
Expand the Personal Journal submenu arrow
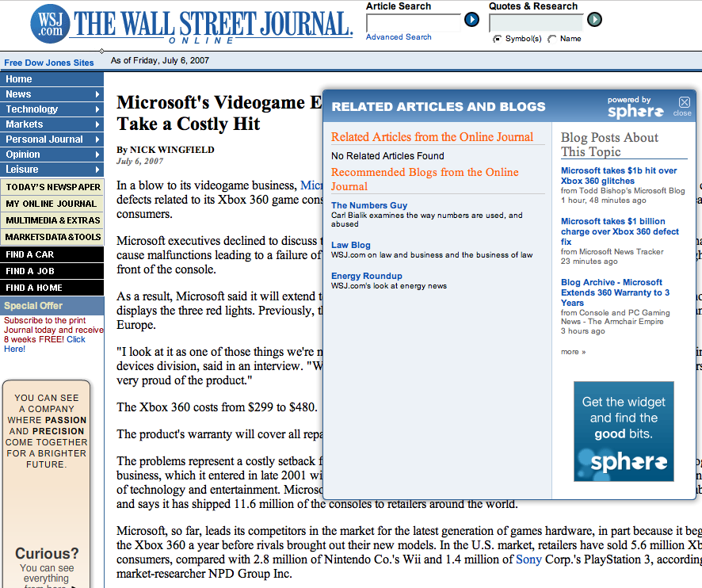(97, 139)
